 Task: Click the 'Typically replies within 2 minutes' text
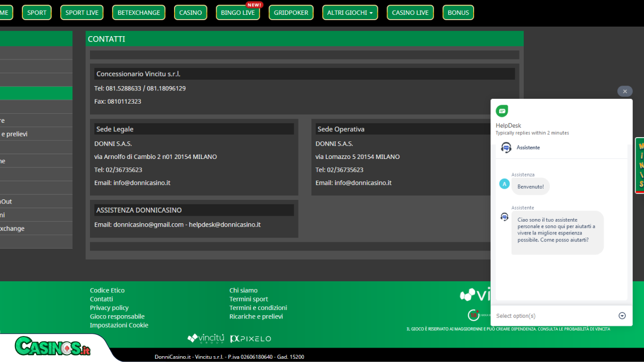click(532, 133)
